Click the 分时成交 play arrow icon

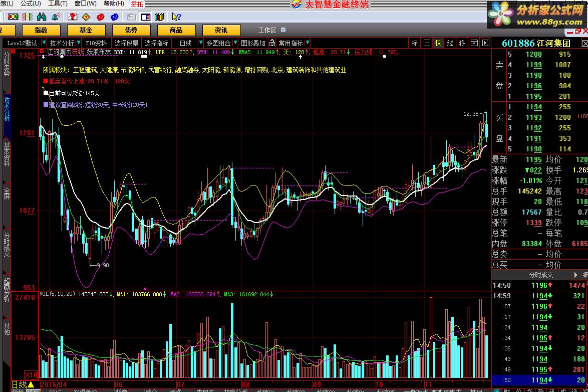pos(575,275)
